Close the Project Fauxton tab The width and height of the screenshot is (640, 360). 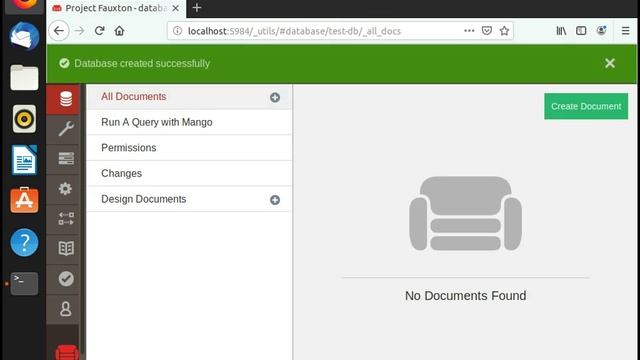(176, 8)
